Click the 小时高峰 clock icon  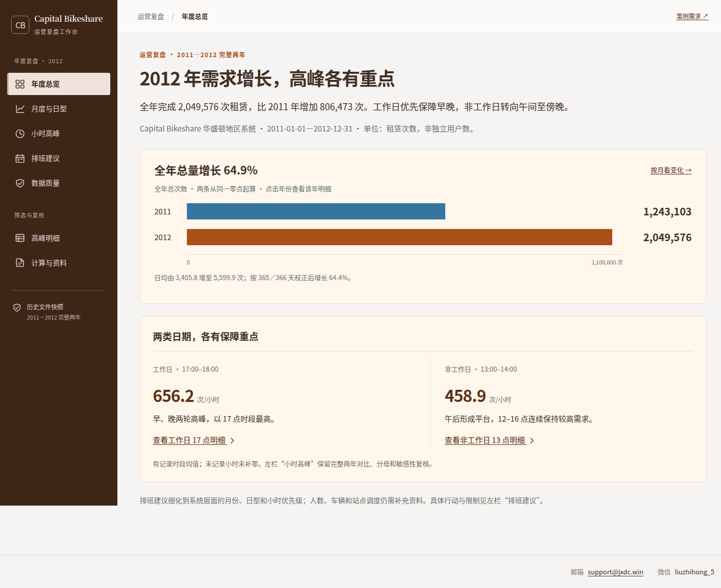pos(20,133)
